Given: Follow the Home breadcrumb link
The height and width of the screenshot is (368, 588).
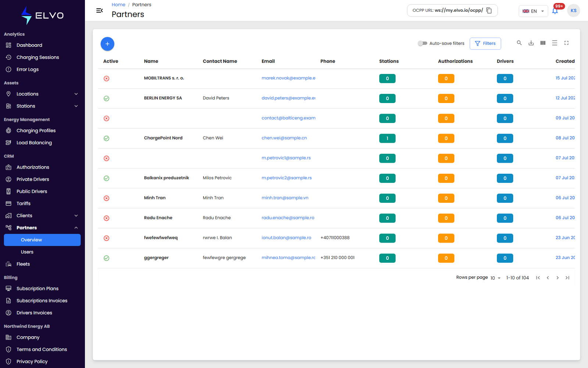Looking at the screenshot, I should 118,5.
